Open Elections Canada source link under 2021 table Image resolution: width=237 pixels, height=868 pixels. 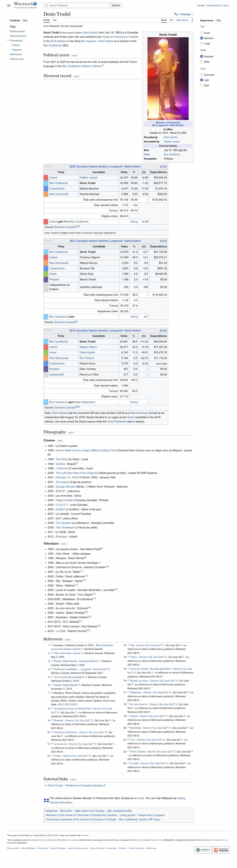click(x=65, y=322)
